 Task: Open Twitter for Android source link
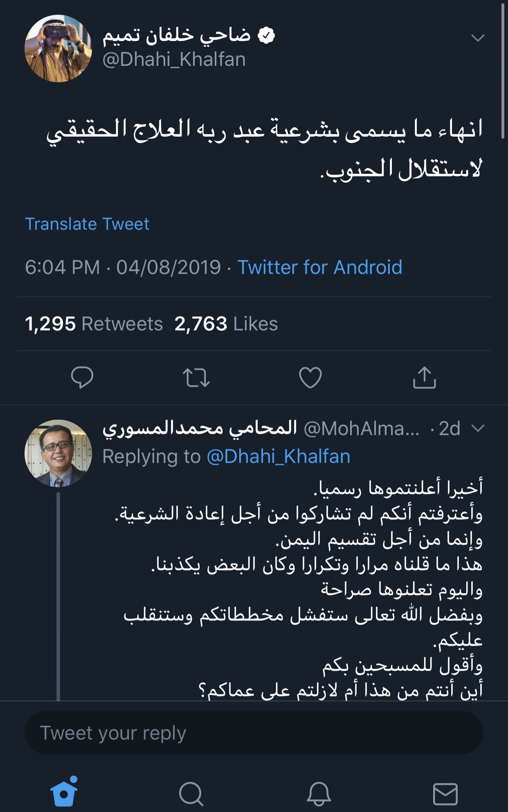click(x=319, y=268)
